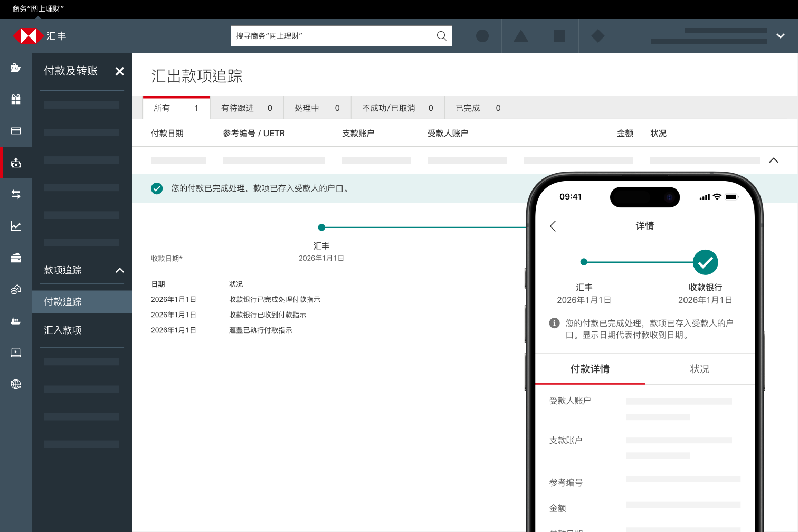Open the line chart sidebar icon
This screenshot has width=798, height=532.
click(16, 226)
